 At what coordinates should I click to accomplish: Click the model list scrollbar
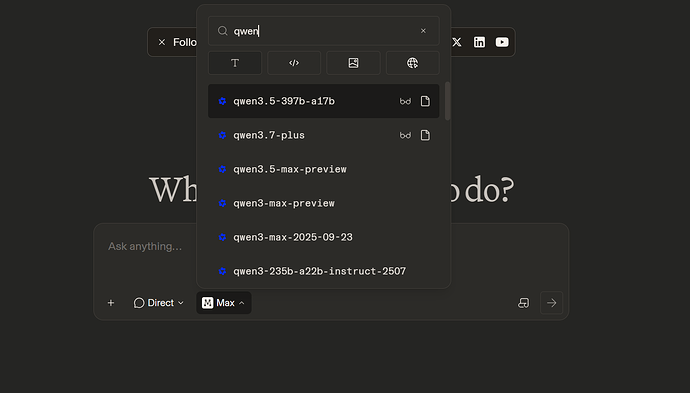tap(448, 101)
